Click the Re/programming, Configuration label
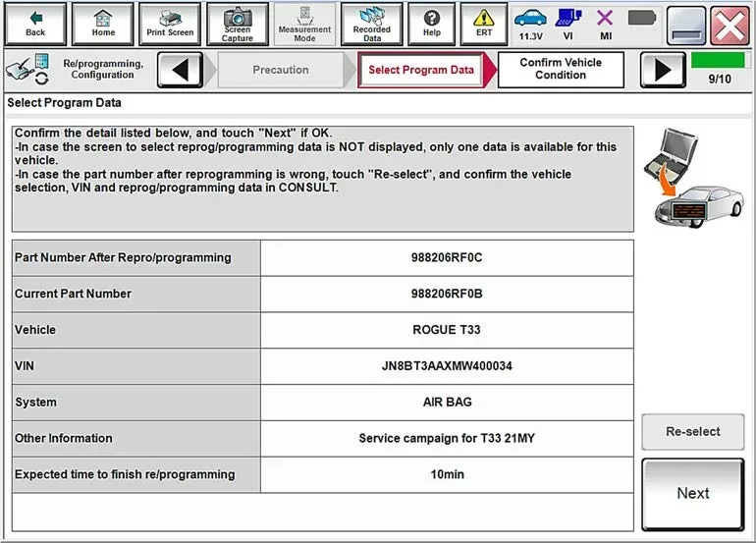 tap(103, 69)
